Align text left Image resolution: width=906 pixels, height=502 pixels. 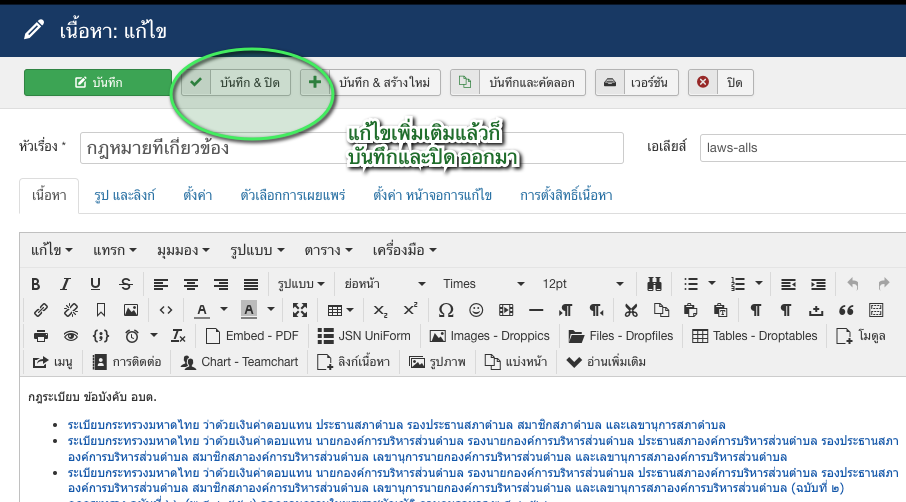point(161,284)
